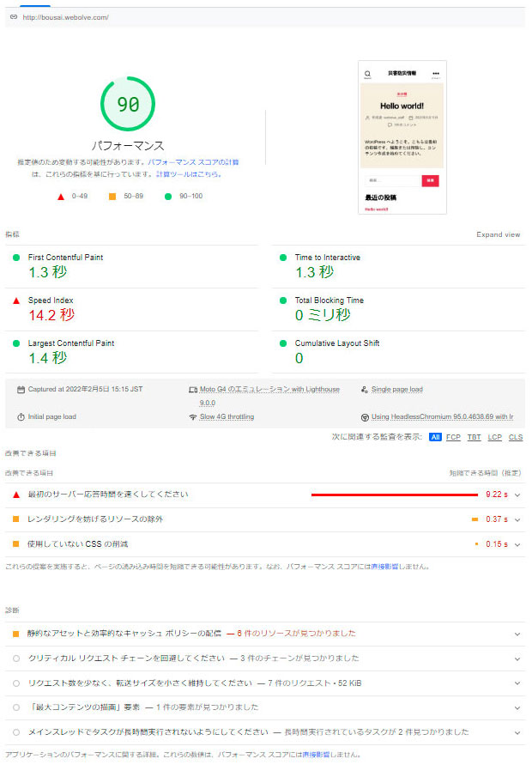Click the green dot beside Total Blocking Time
The height and width of the screenshot is (783, 532).
point(283,300)
